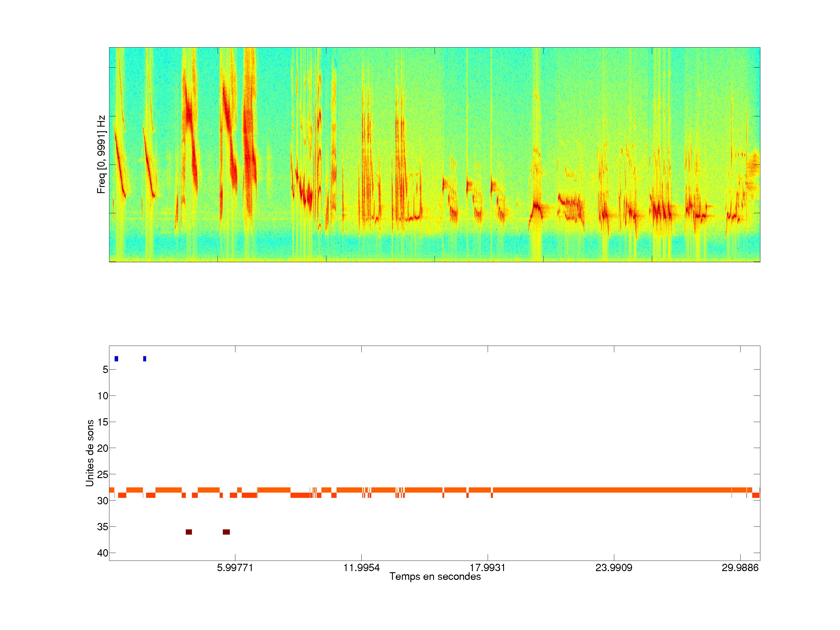Click the second blue marker near unit 3

tap(145, 359)
